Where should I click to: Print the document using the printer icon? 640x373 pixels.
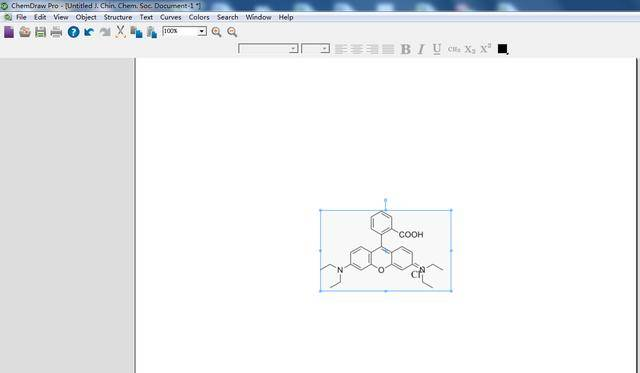[56, 32]
